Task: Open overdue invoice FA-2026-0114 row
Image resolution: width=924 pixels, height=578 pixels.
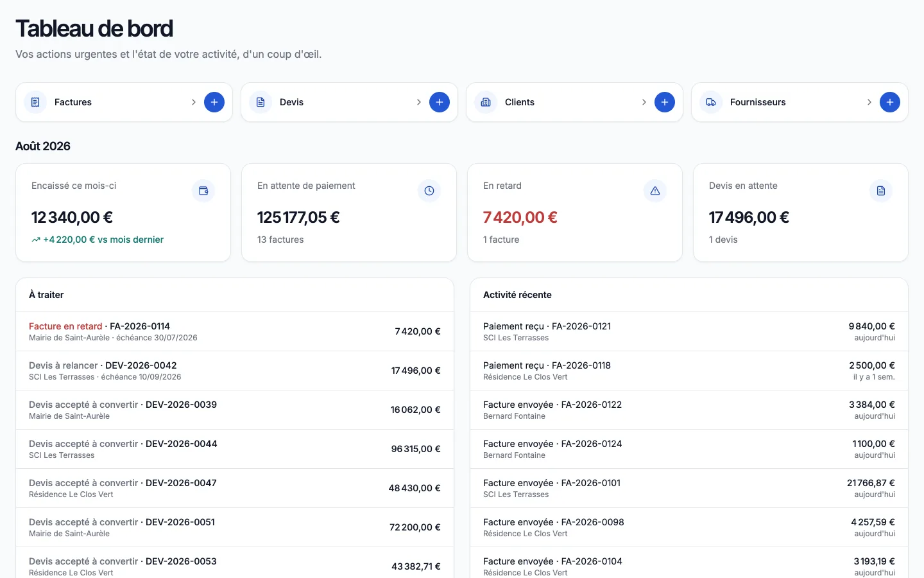Action: click(x=235, y=331)
